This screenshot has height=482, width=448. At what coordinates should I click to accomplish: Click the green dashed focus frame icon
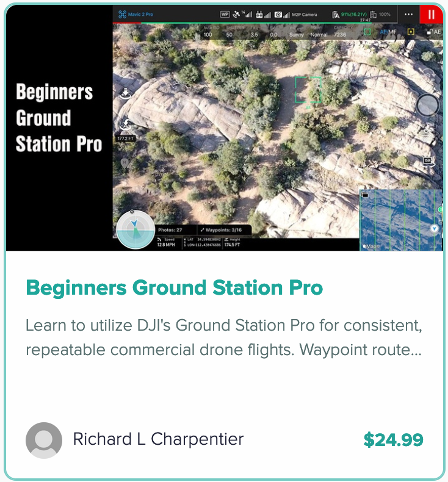367,32
